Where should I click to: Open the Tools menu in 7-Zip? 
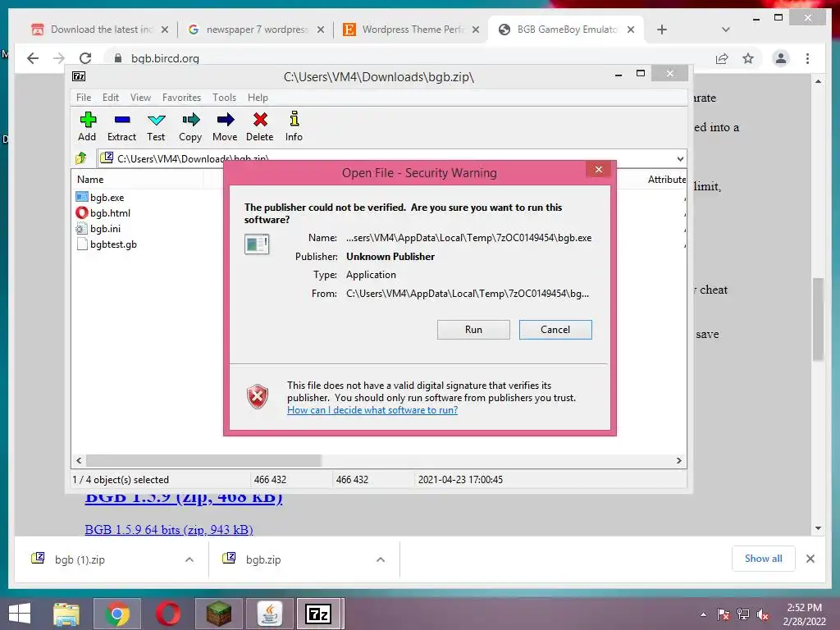click(x=224, y=98)
